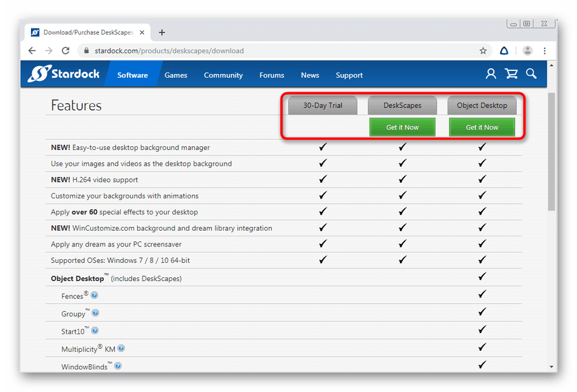Open the Community menu
This screenshot has height=392, width=577.
pyautogui.click(x=224, y=75)
